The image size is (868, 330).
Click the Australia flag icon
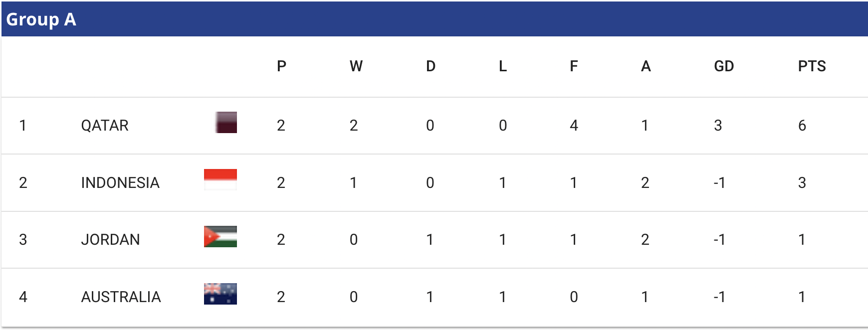220,294
